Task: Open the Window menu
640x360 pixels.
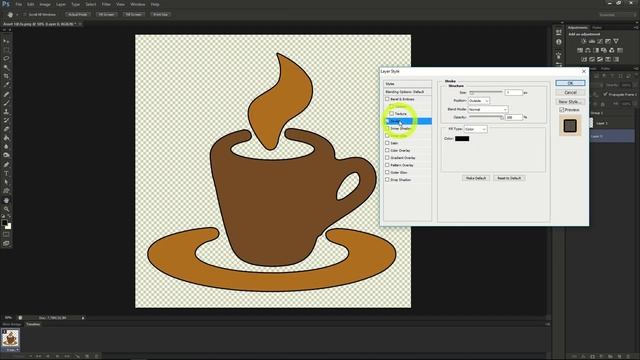Action: 138,4
